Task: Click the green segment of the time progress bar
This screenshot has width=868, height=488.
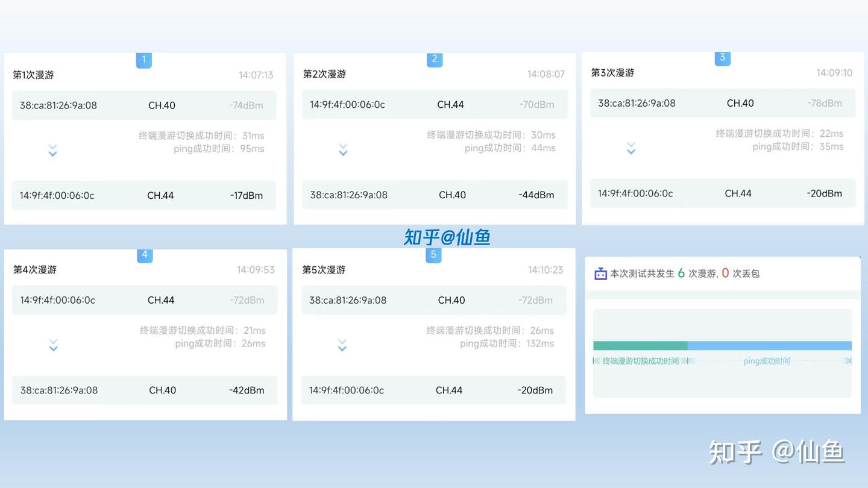Action: point(639,345)
